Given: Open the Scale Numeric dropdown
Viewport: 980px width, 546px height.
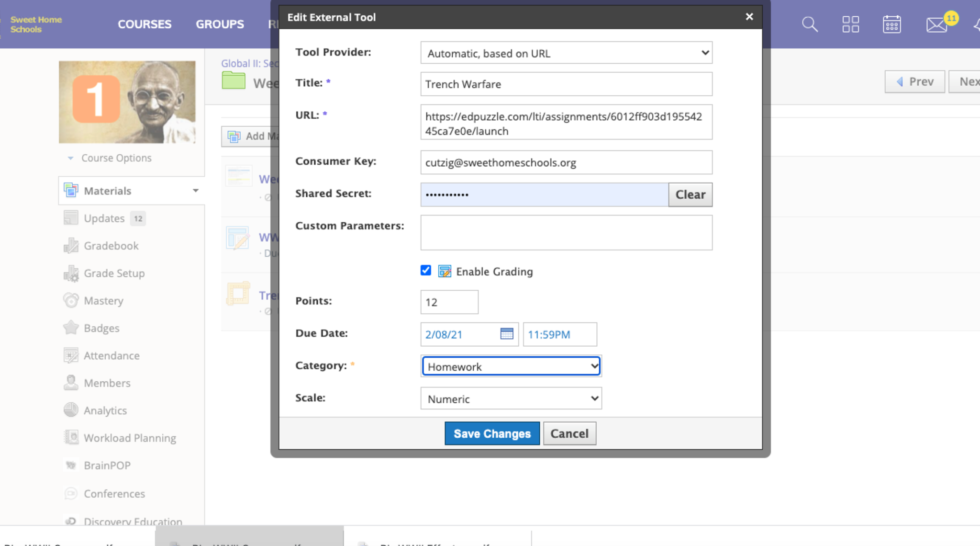Looking at the screenshot, I should click(x=511, y=398).
